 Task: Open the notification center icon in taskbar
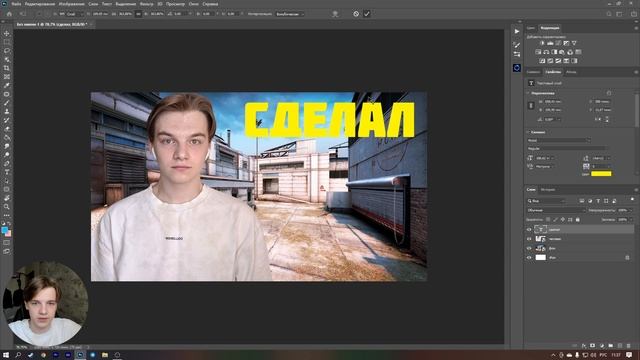[x=629, y=355]
